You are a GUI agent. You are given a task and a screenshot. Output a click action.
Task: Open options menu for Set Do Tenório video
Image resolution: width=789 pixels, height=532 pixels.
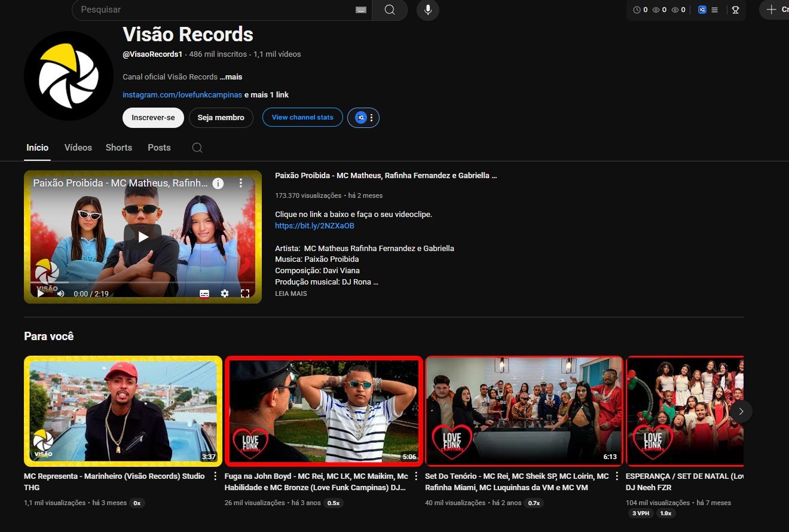point(617,476)
